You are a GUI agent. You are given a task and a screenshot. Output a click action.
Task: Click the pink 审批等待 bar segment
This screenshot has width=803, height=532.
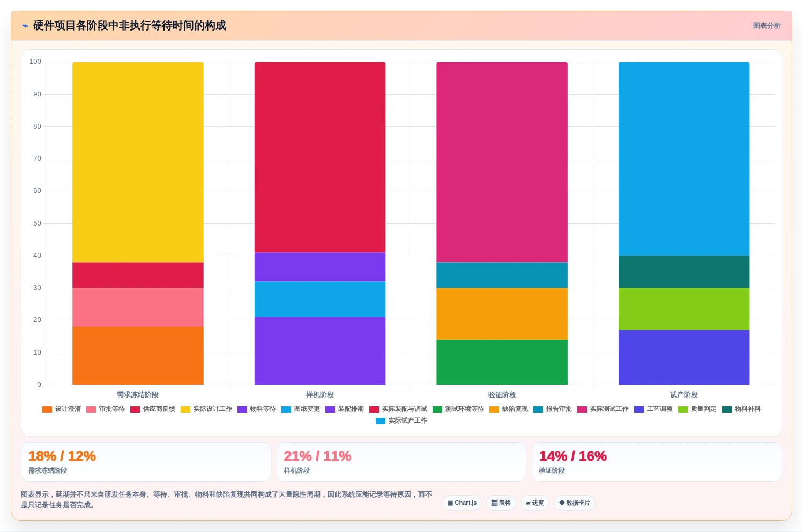point(138,308)
